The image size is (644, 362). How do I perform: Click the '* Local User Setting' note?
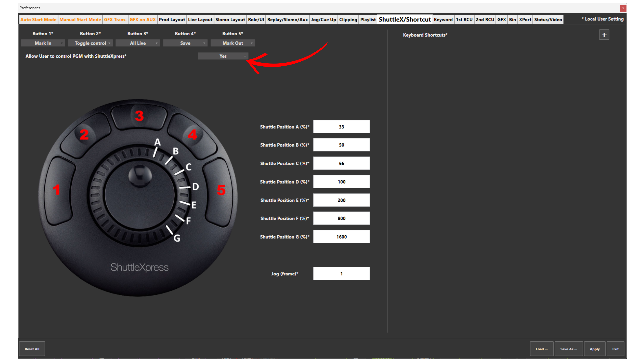603,19
